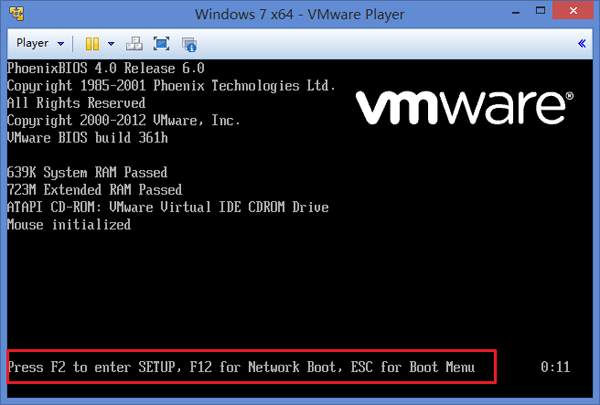Click Send Ctrl+Alt+Del icon
This screenshot has height=405, width=600.
[x=134, y=44]
